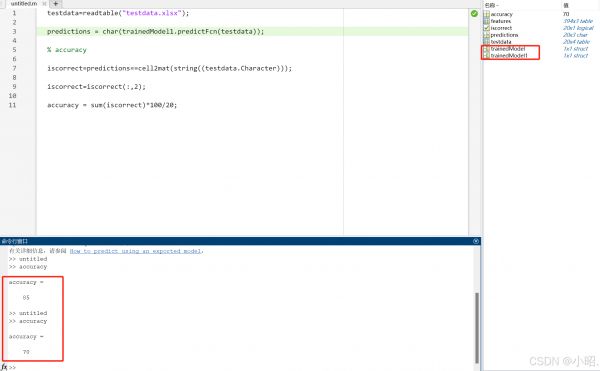
Task: Open the 20x1 logical value link
Action: pos(578,28)
